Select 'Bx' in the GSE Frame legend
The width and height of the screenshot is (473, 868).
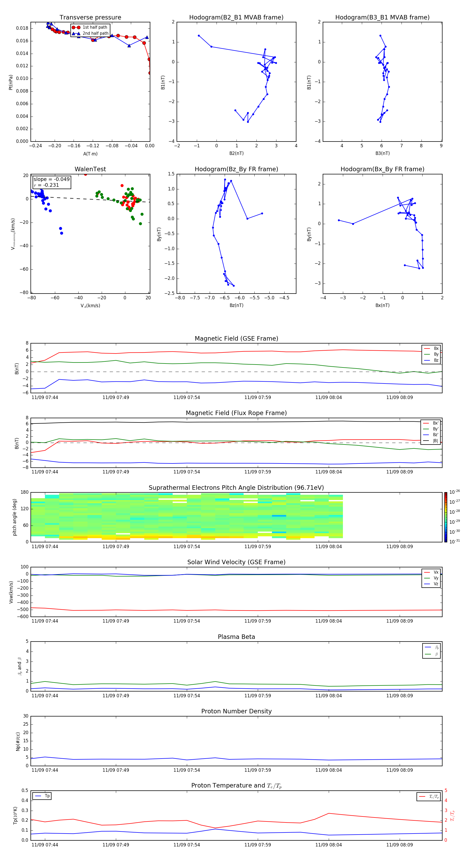pos(431,349)
